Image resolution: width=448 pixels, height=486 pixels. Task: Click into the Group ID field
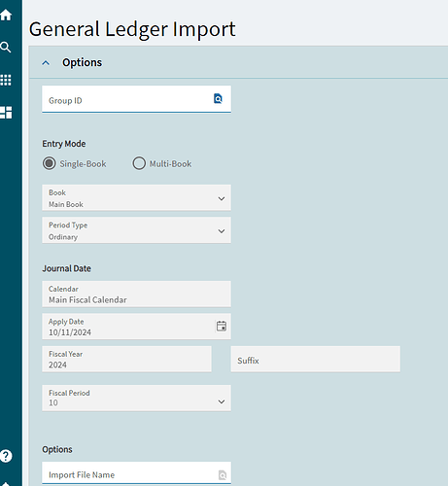click(x=136, y=99)
